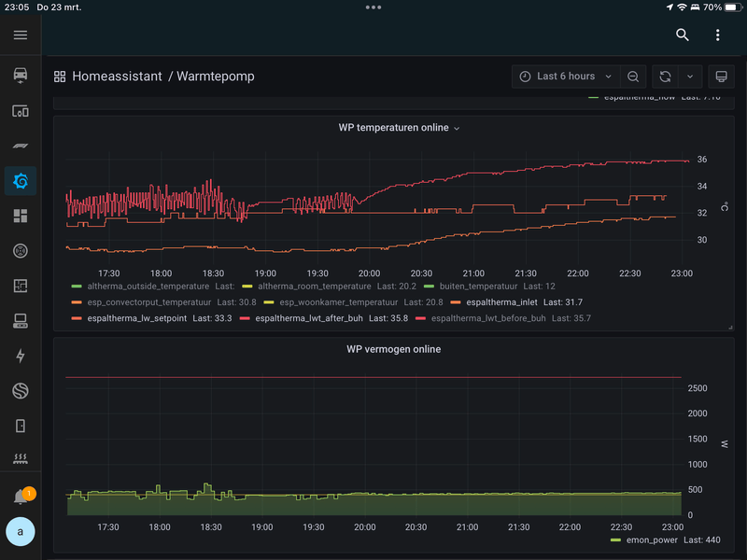This screenshot has height=560, width=747.
Task: Open the hamburger sidebar menu
Action: pos(21,35)
